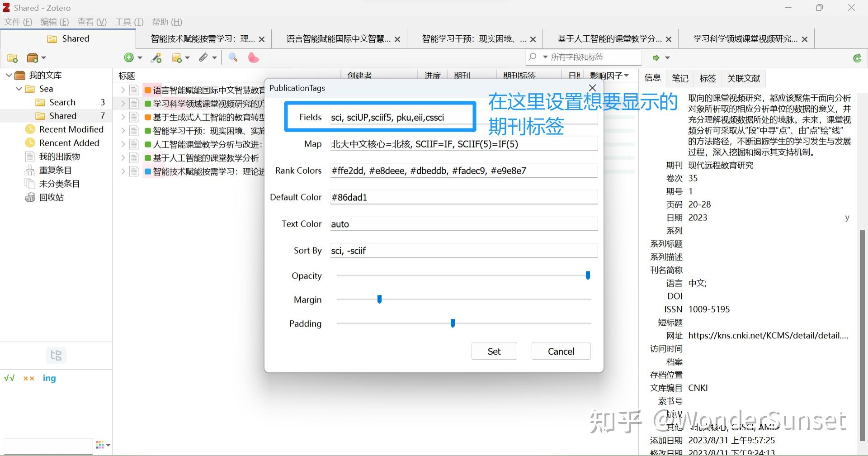Open the New Item dropdown arrow
This screenshot has height=456, width=868.
(140, 58)
